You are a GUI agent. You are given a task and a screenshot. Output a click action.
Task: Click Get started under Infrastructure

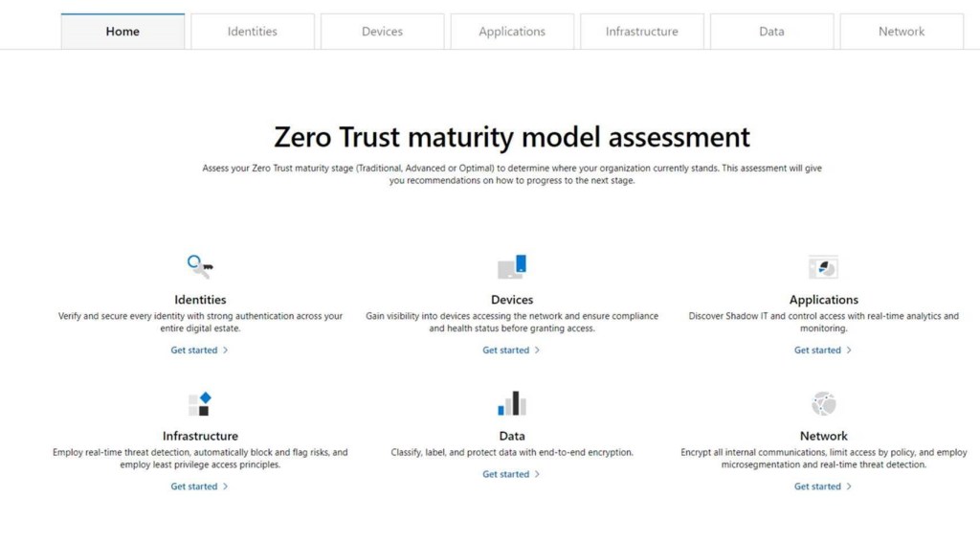coord(199,486)
